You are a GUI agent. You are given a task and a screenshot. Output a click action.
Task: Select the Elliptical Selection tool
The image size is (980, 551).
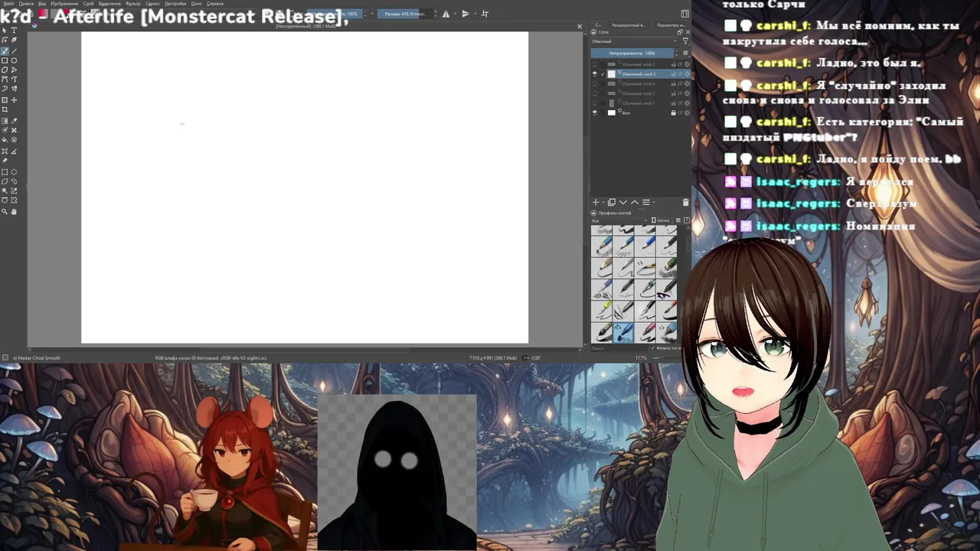pyautogui.click(x=14, y=172)
